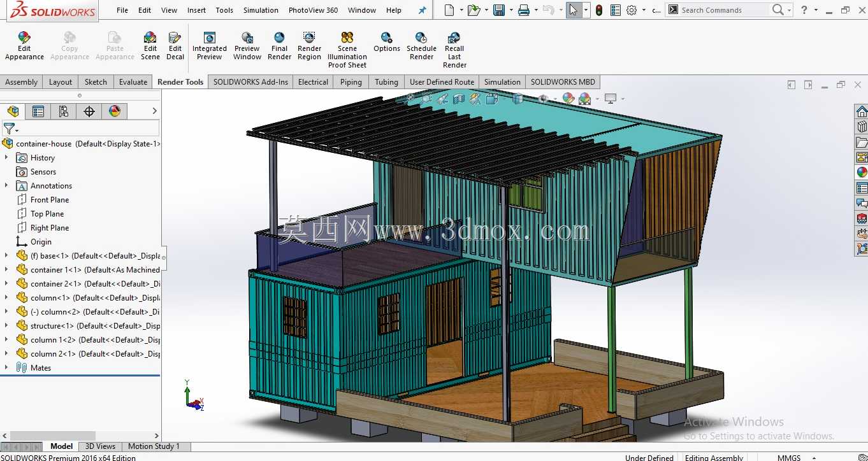Open the FeatureManager design tree tab
This screenshot has height=461, width=868.
13,111
